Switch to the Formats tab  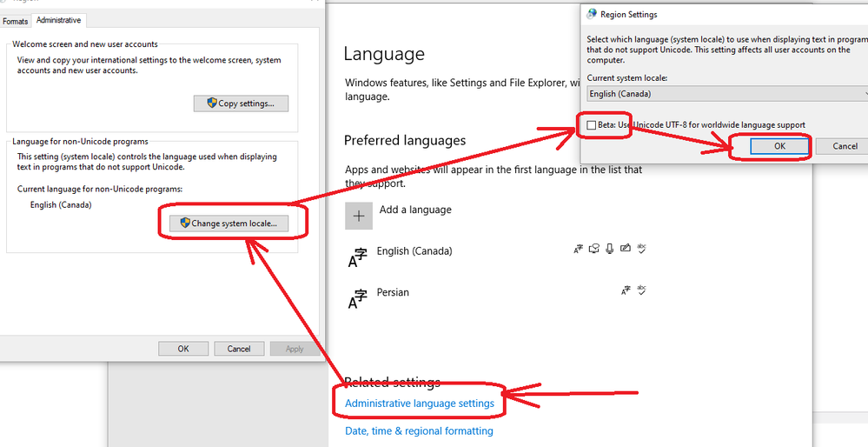pyautogui.click(x=16, y=21)
